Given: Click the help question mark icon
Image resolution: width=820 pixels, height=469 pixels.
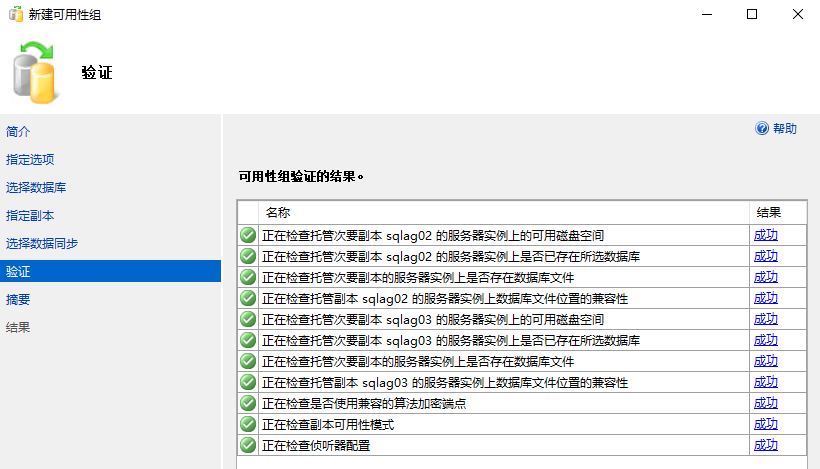Looking at the screenshot, I should tap(762, 128).
